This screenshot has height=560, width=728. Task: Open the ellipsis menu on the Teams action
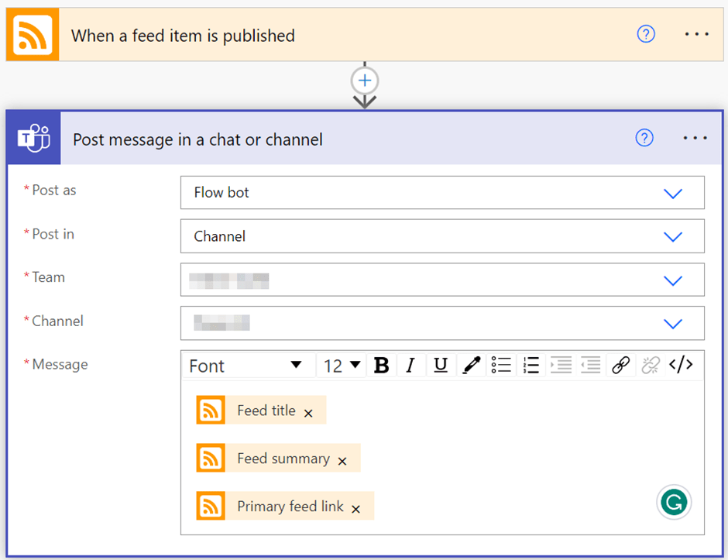pos(695,138)
